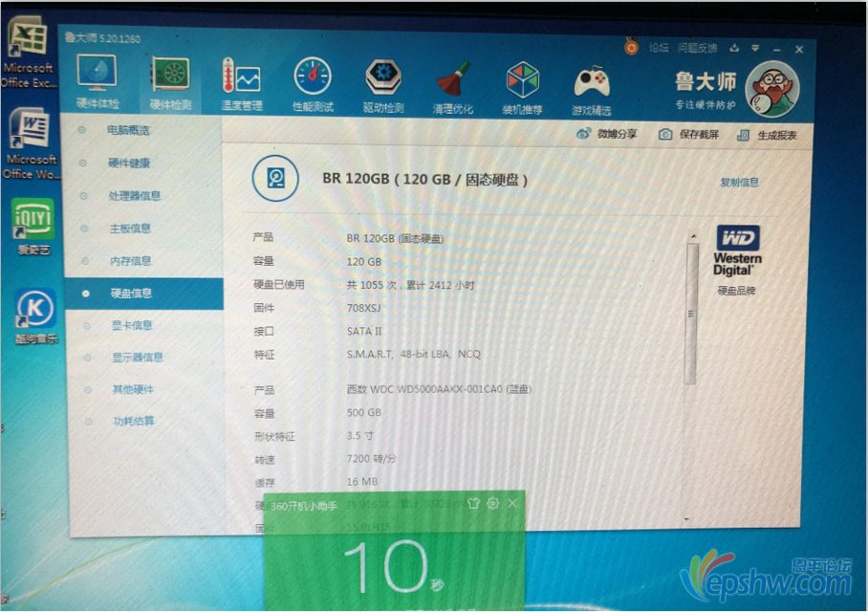The width and height of the screenshot is (868, 612).
Task: Click the medal icon in title bar
Action: 631,47
